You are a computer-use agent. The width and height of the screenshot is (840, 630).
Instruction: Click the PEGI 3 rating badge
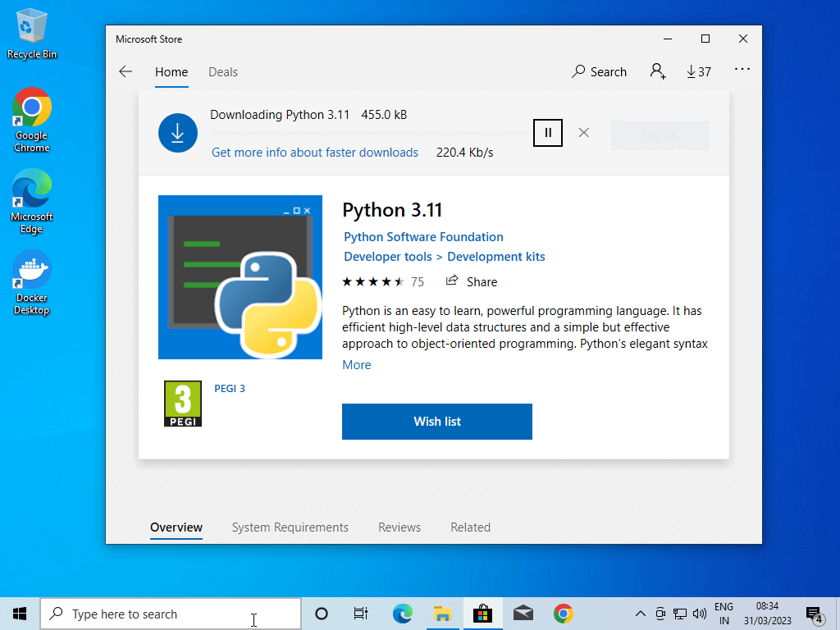(183, 404)
